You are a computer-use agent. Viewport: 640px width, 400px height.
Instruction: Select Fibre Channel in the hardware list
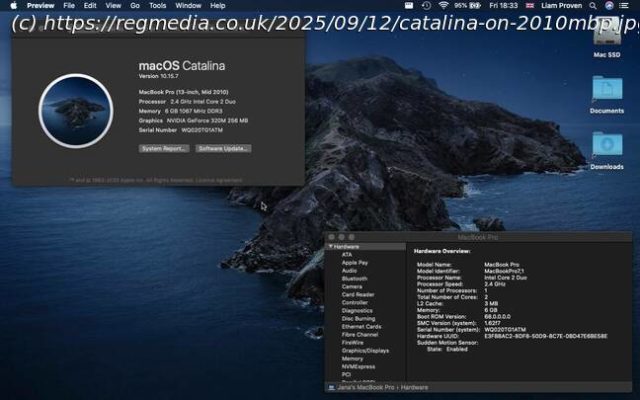click(x=360, y=335)
